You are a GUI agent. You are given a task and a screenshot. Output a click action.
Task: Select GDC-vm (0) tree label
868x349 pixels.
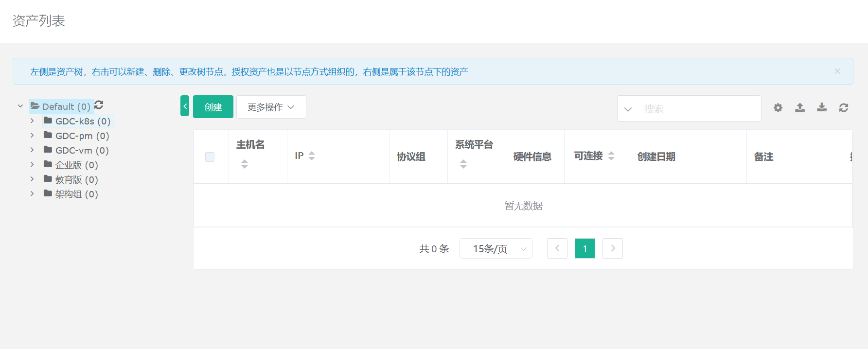coord(82,150)
